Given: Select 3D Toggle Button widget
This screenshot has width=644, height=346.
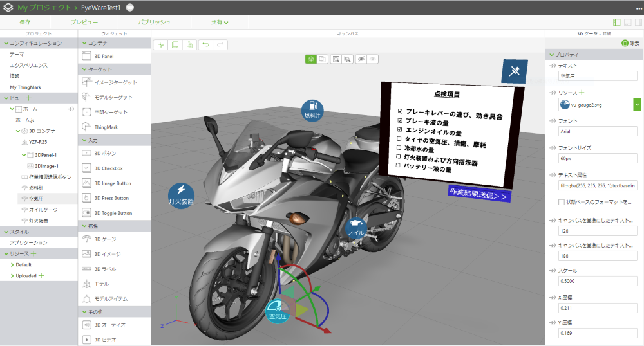Looking at the screenshot, I should (113, 213).
